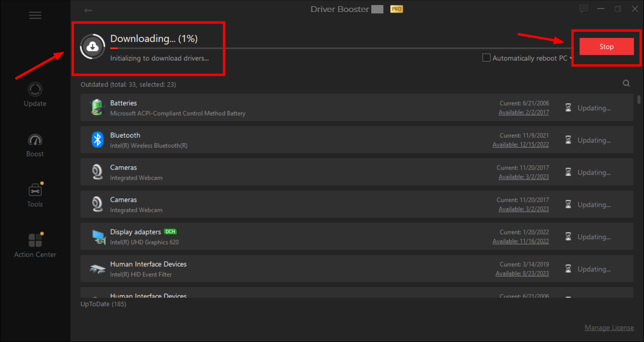Stop the driver download
This screenshot has width=644, height=342.
[606, 47]
